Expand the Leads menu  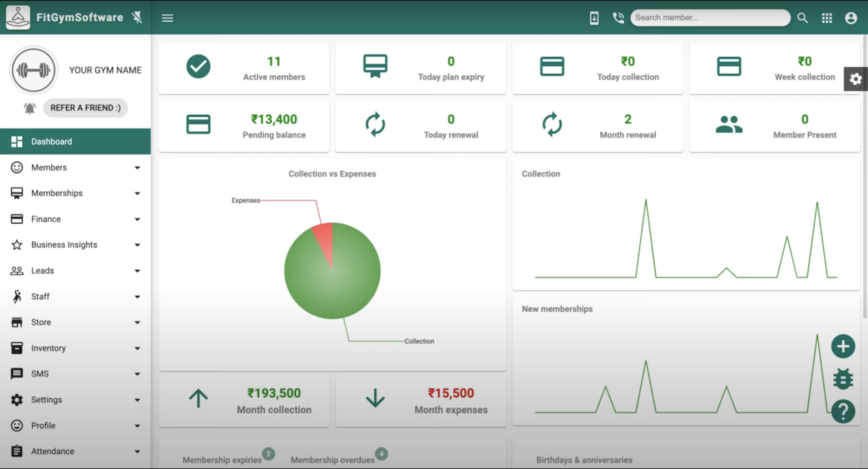pyautogui.click(x=42, y=271)
